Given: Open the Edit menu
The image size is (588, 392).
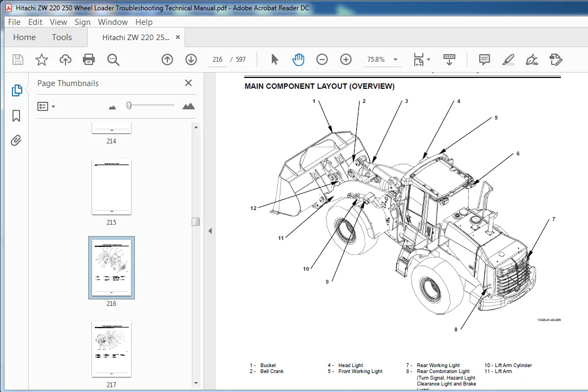Looking at the screenshot, I should [35, 22].
